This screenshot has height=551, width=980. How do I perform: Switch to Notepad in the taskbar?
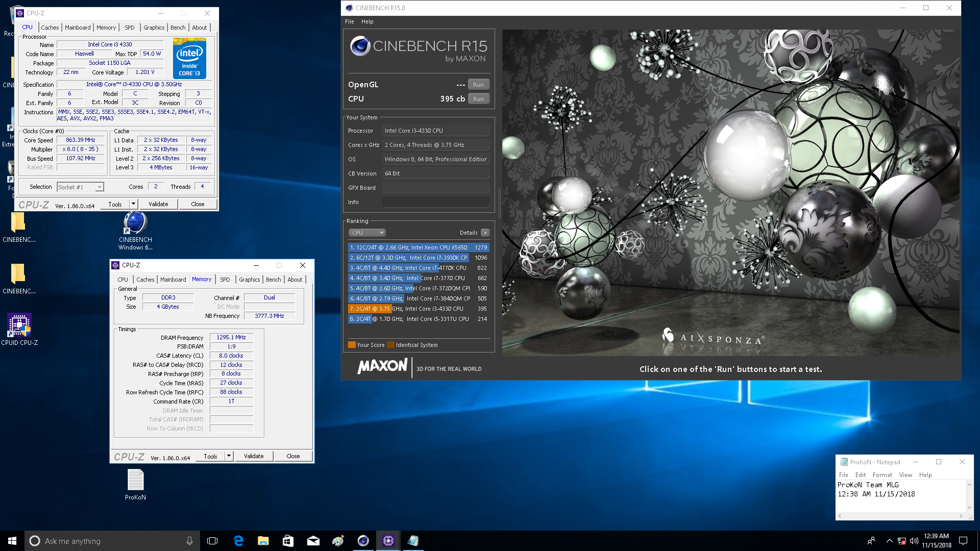coord(413,541)
